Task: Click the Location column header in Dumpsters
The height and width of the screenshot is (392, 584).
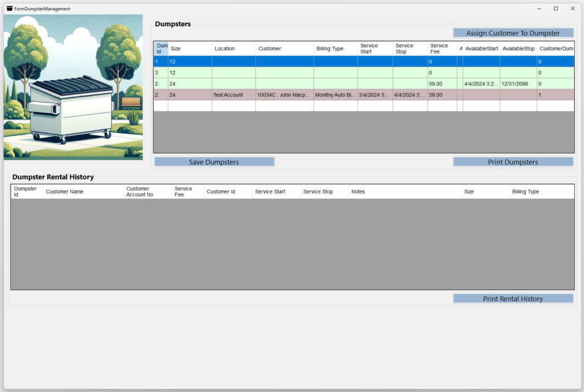Action: point(233,49)
